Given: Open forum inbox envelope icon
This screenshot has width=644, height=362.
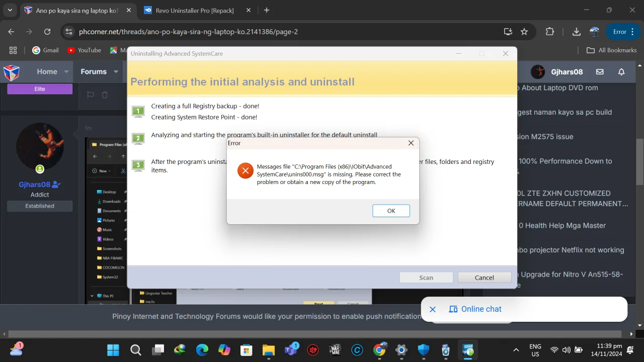Looking at the screenshot, I should pyautogui.click(x=600, y=72).
